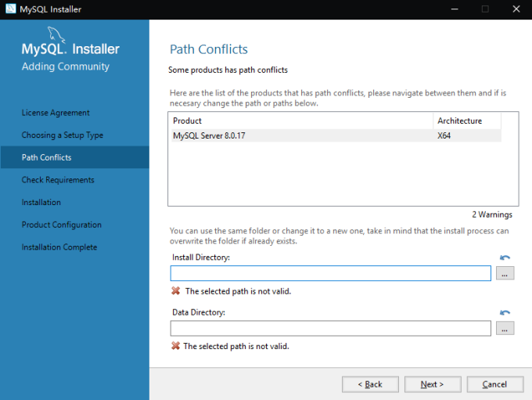Image resolution: width=532 pixels, height=400 pixels.
Task: Close the MySQL Installer window
Action: coord(516,9)
